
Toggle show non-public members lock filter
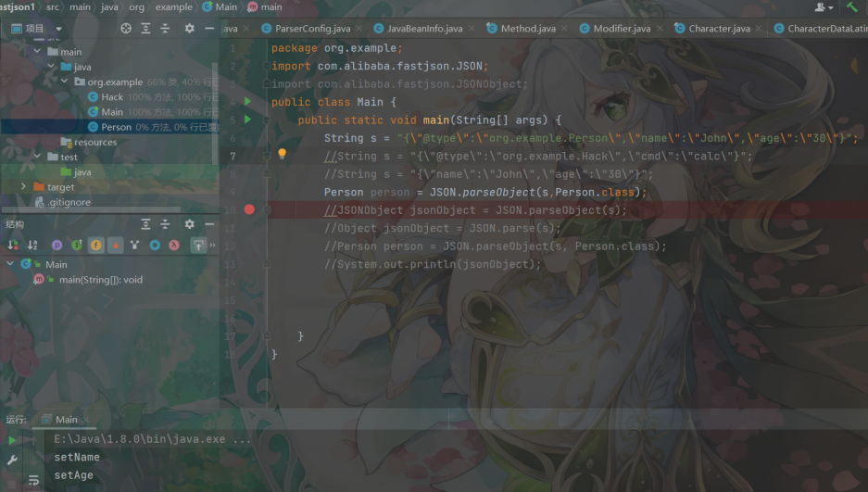pos(115,245)
